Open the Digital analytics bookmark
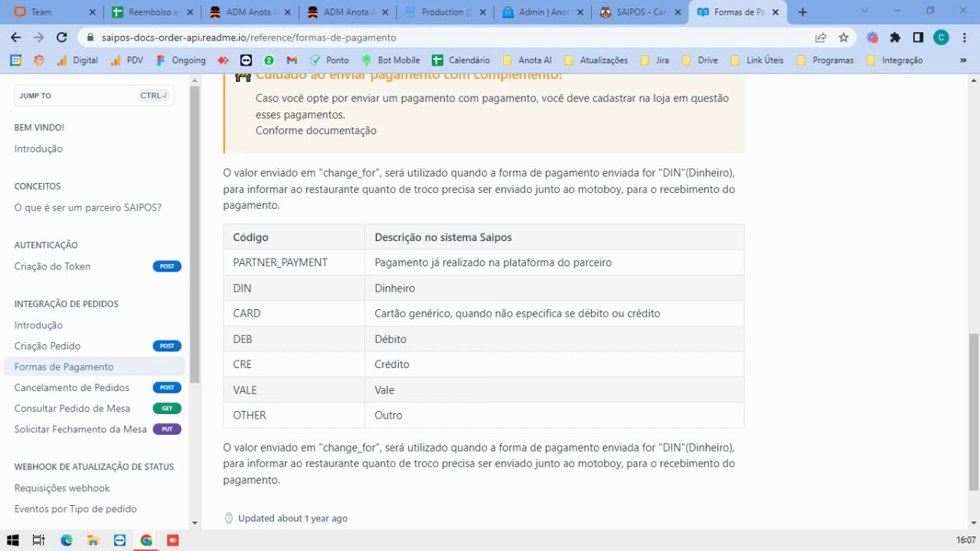Image resolution: width=980 pixels, height=551 pixels. tap(77, 60)
